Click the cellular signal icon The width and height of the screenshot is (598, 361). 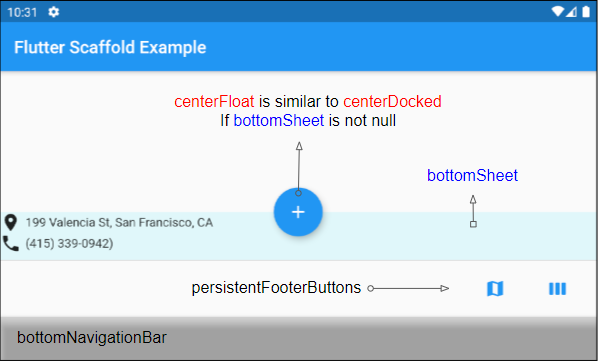pos(571,12)
